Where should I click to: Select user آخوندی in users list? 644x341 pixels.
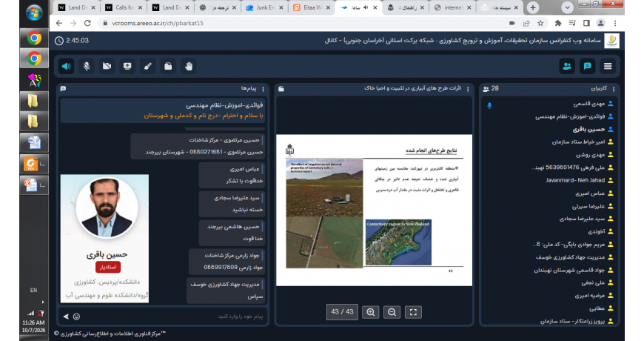(597, 231)
